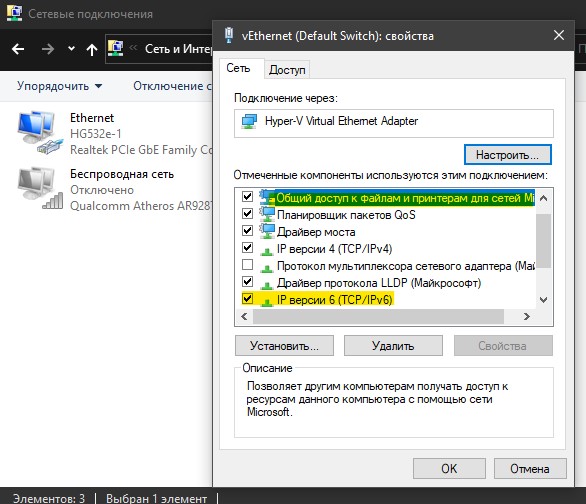Click the horizontal scrollbar thumb in components list
Image resolution: width=586 pixels, height=504 pixels.
378,317
